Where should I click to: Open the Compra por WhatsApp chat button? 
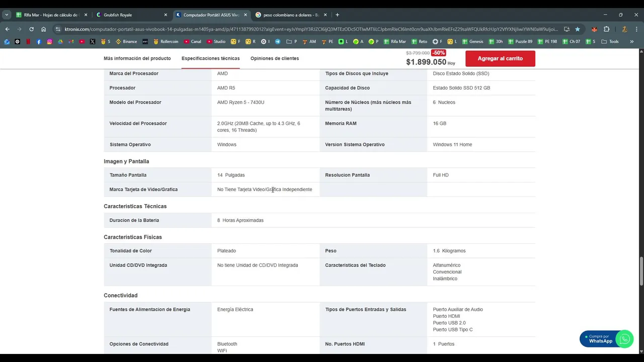click(606, 339)
